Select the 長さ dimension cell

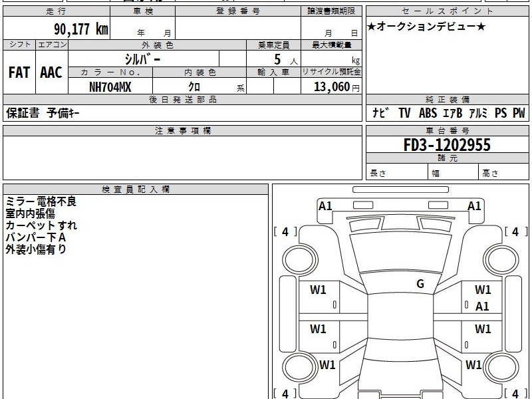(x=397, y=172)
